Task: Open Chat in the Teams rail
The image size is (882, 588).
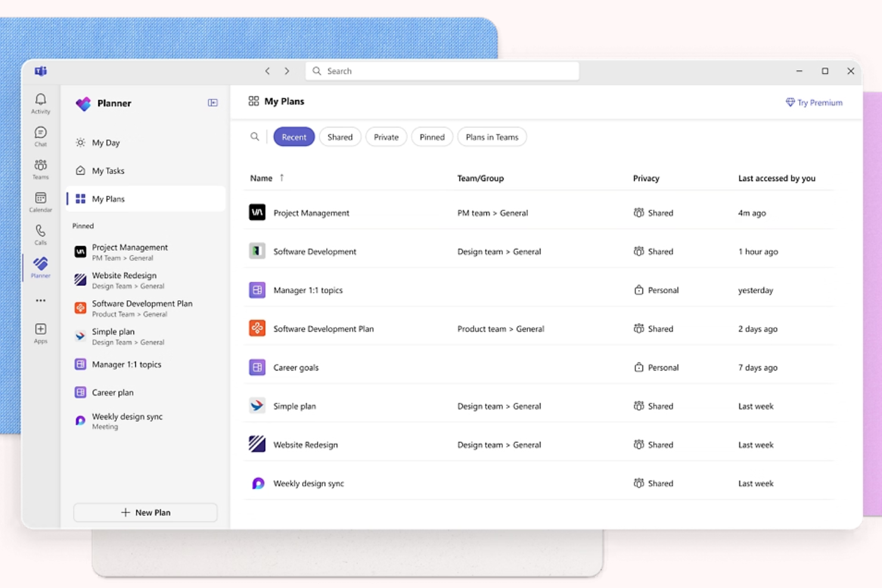Action: pos(41,136)
